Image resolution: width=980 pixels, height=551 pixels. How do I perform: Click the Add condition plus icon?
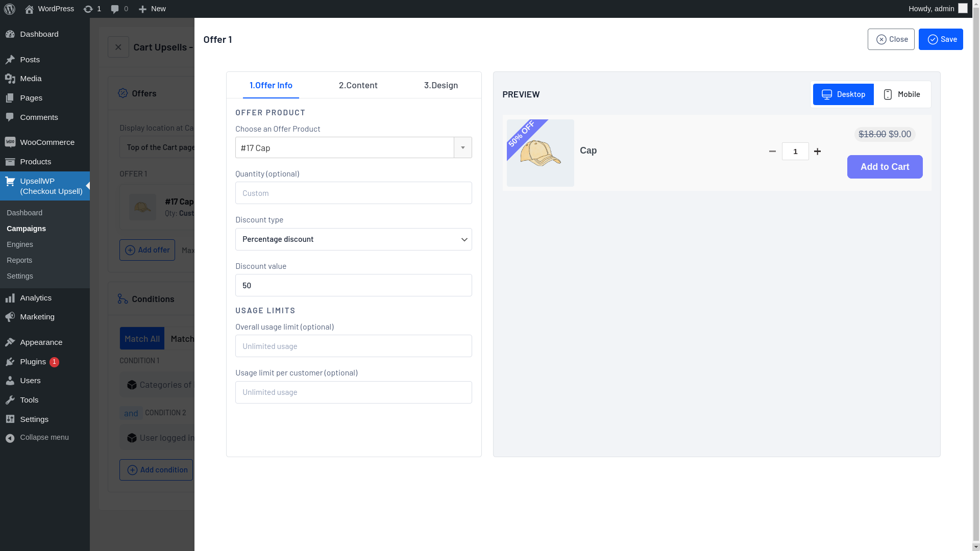tap(132, 469)
